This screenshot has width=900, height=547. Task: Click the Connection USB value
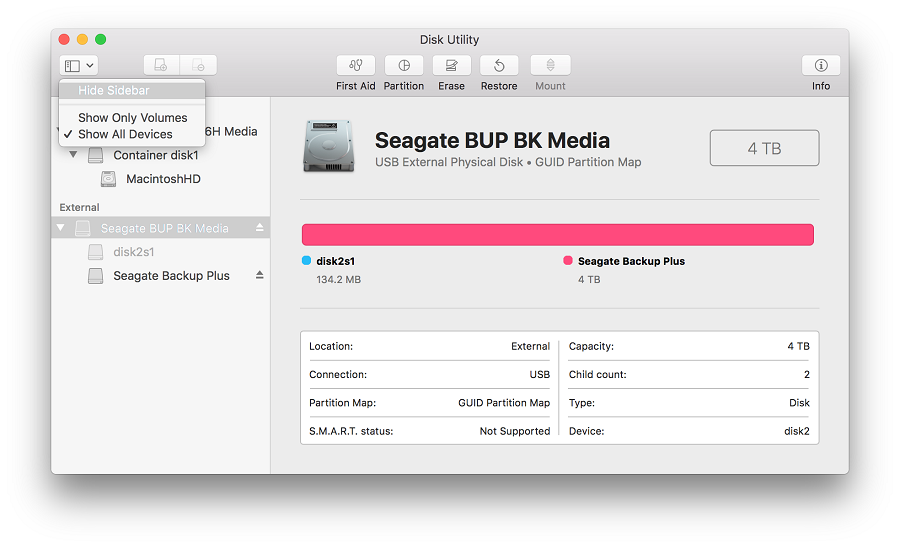click(x=540, y=375)
